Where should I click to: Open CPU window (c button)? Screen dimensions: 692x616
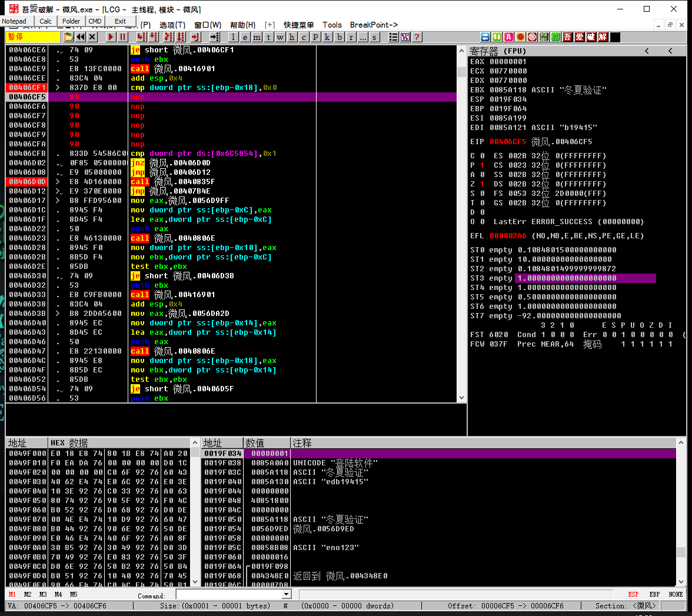tap(304, 37)
